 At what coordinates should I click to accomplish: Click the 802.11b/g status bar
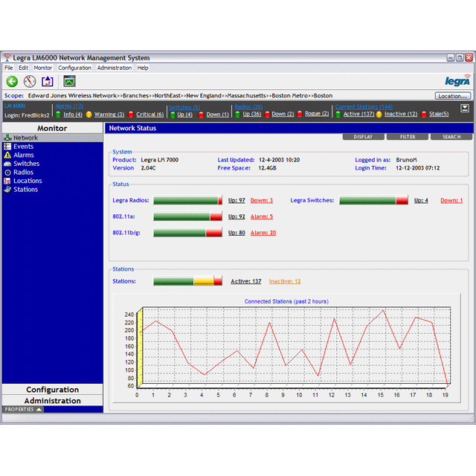pyautogui.click(x=187, y=233)
